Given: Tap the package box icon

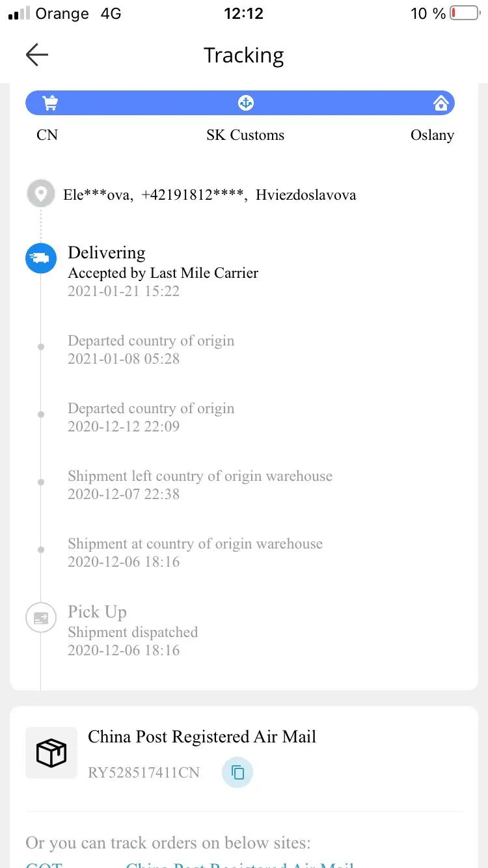Looking at the screenshot, I should pos(51,753).
